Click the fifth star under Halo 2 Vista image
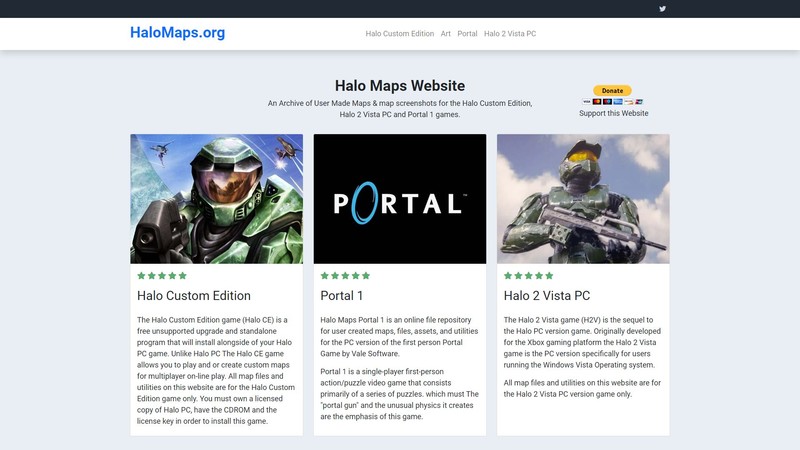Viewport: 800px width, 450px height. (x=550, y=275)
